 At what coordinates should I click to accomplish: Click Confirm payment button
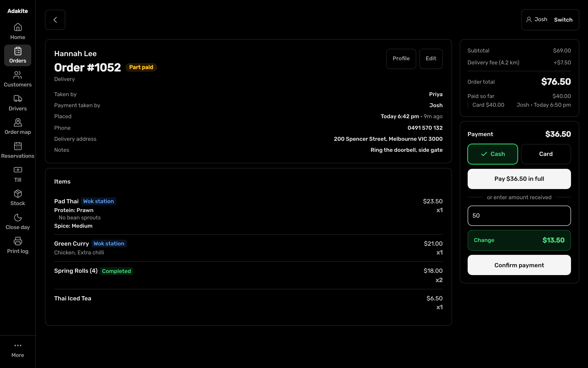click(x=519, y=265)
